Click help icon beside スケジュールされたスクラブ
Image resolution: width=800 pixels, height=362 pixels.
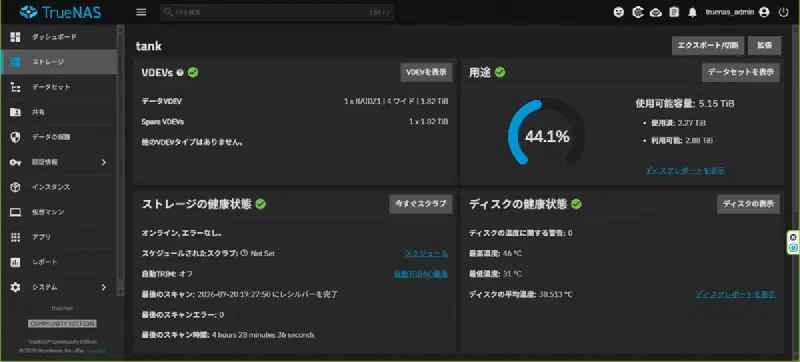tap(244, 253)
